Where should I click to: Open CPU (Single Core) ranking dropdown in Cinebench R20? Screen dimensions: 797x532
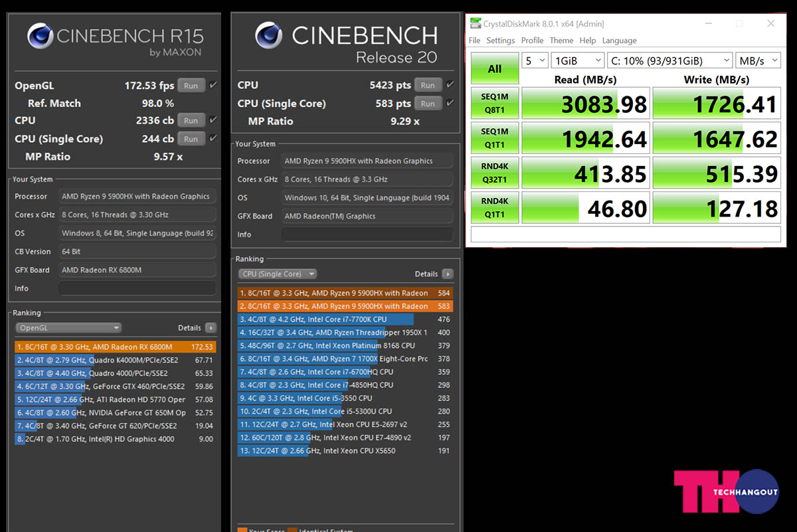[x=278, y=274]
